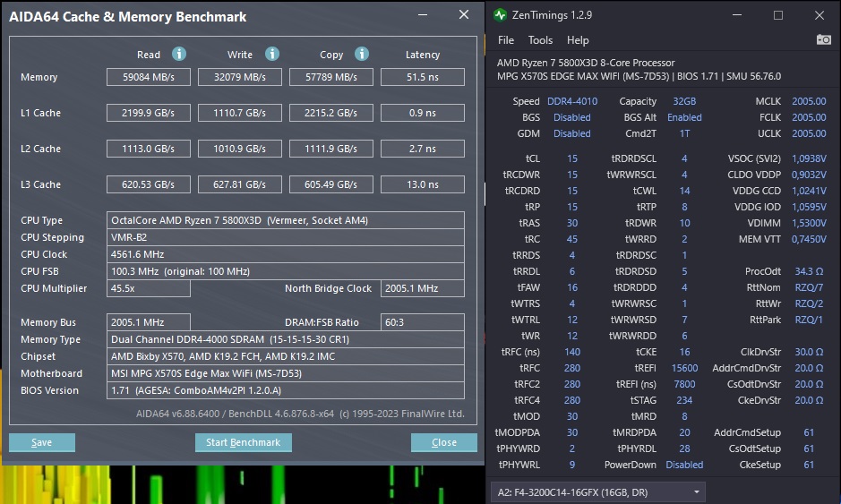The height and width of the screenshot is (504, 841).
Task: Click L1 Cache read value 2199.9 GB/s
Action: coord(149,113)
